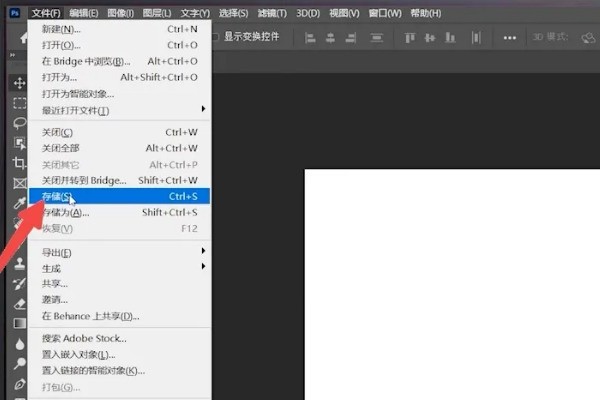The width and height of the screenshot is (600, 400).
Task: Select the Lasso tool
Action: coord(19,122)
